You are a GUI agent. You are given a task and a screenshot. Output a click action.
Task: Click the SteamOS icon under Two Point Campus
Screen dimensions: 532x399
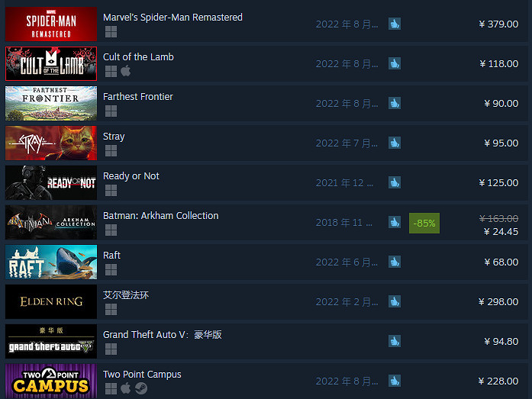tap(141, 388)
